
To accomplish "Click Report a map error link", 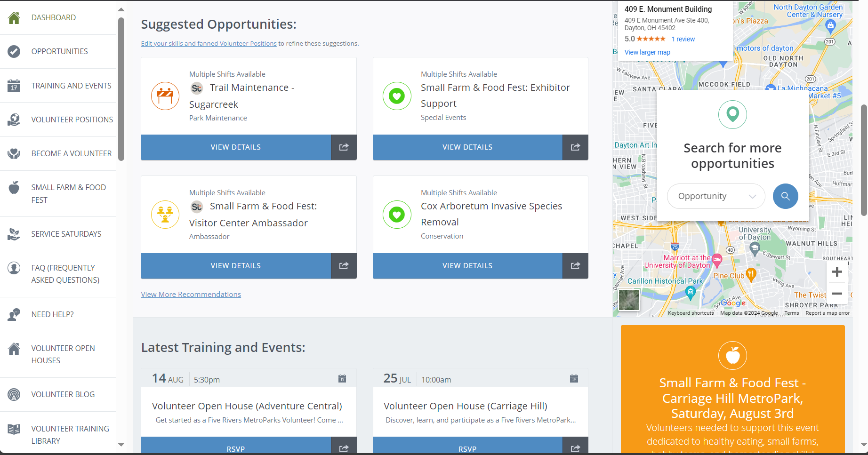I will [x=828, y=313].
